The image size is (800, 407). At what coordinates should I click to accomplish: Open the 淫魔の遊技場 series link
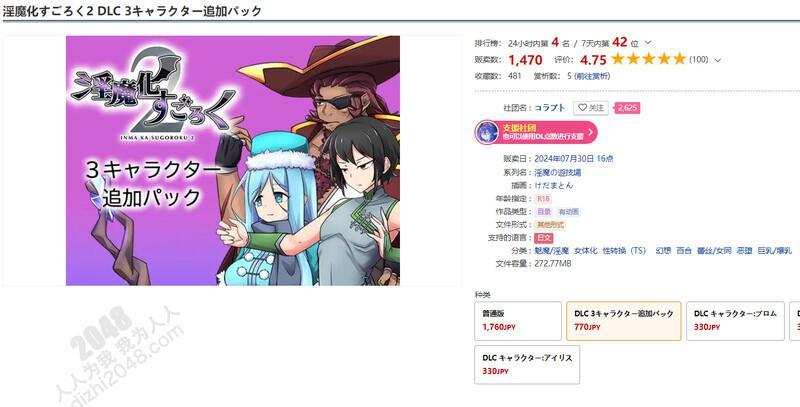[558, 173]
